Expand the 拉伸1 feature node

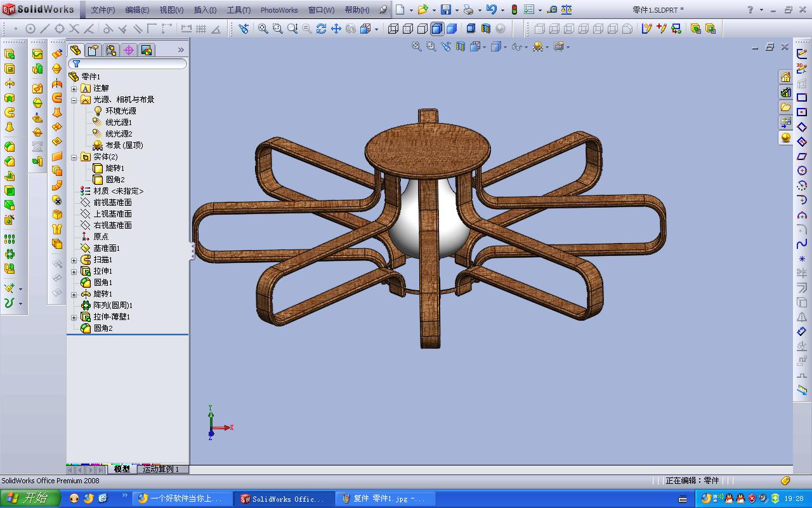74,271
